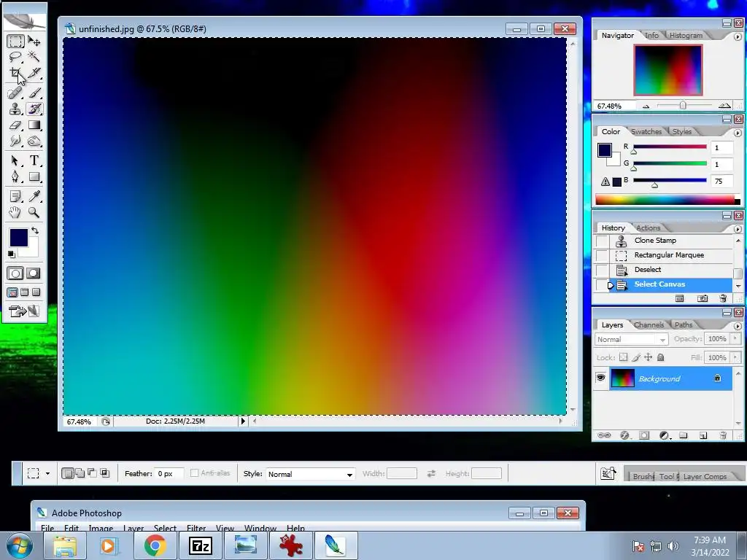Click the Edit in ImageReady button
Image resolution: width=747 pixels, height=560 pixels.
pyautogui.click(x=24, y=311)
